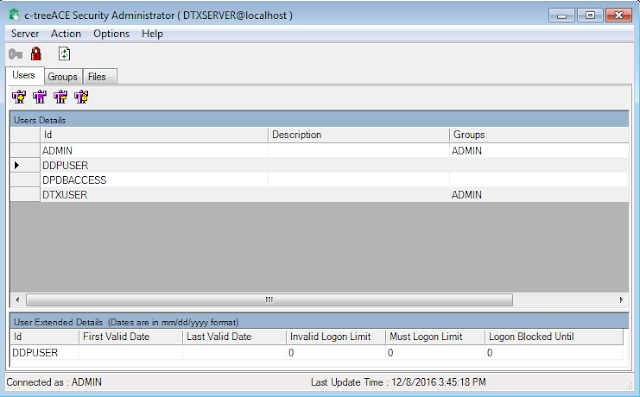Switch to the Users tab

coord(24,75)
